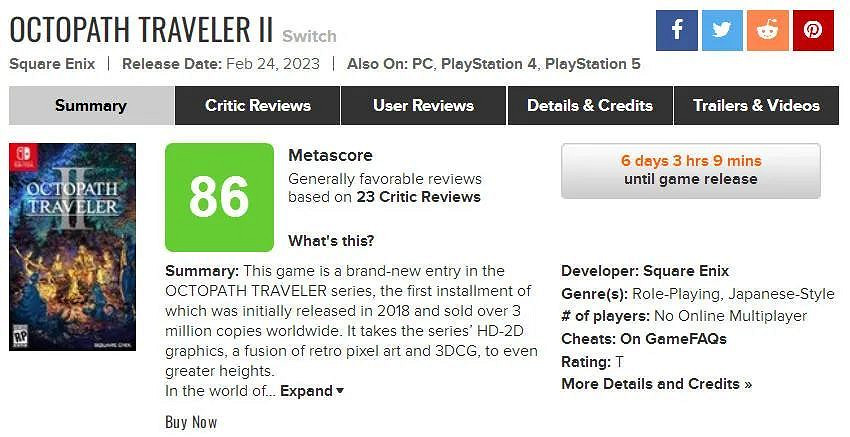Switch to the Critic Reviews tab
The height and width of the screenshot is (437, 850).
coord(258,105)
